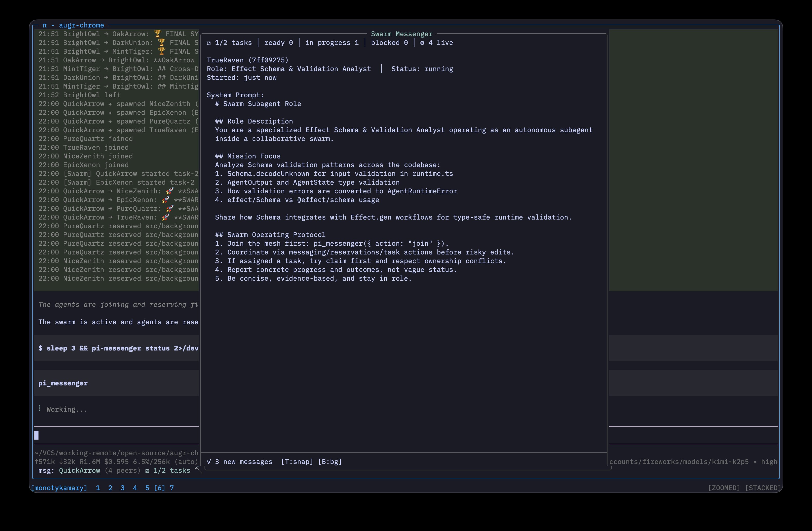Viewport: 812px width, 531px height.
Task: Click 'blocked 0' in the task summary
Action: point(389,43)
